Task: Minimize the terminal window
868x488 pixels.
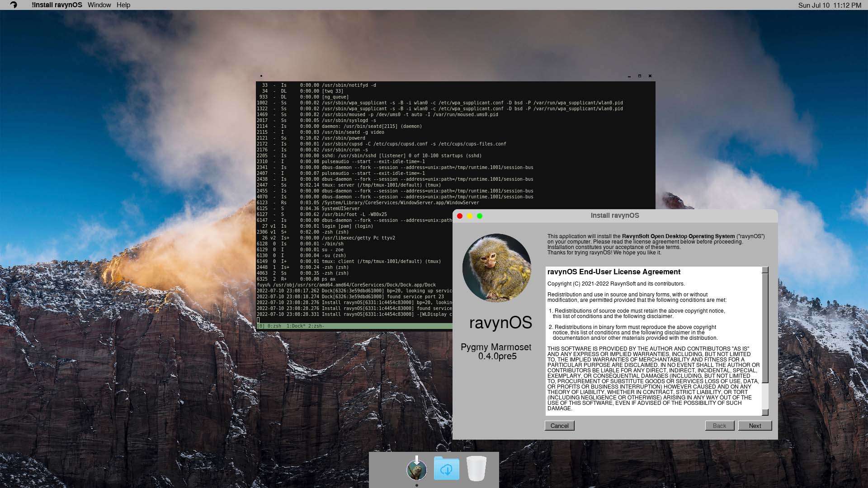Action: pyautogui.click(x=629, y=76)
